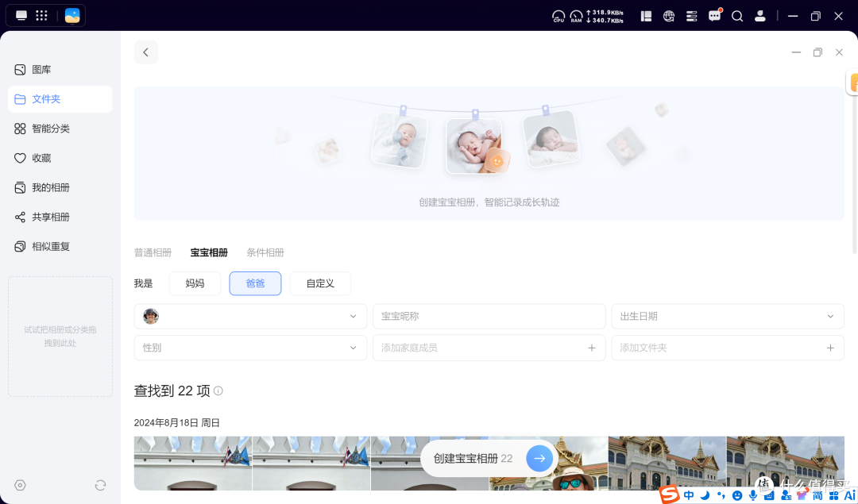Screen dimensions: 858x504
Task: Toggle the 中 Chinese input mode
Action: point(689,495)
